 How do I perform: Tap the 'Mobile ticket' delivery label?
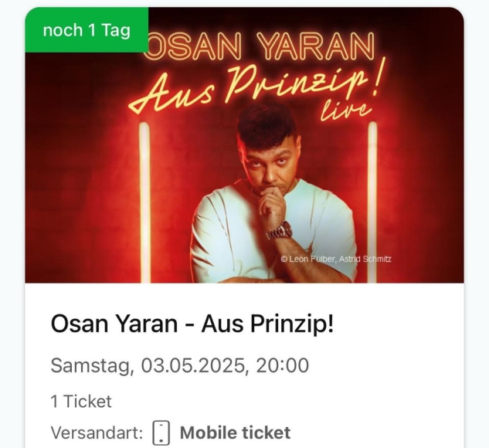coord(235,433)
